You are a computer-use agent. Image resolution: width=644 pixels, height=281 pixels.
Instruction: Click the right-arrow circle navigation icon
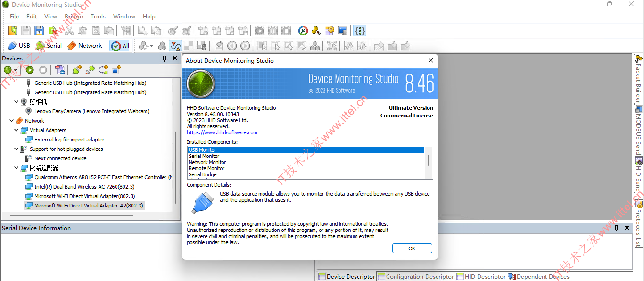pyautogui.click(x=245, y=46)
